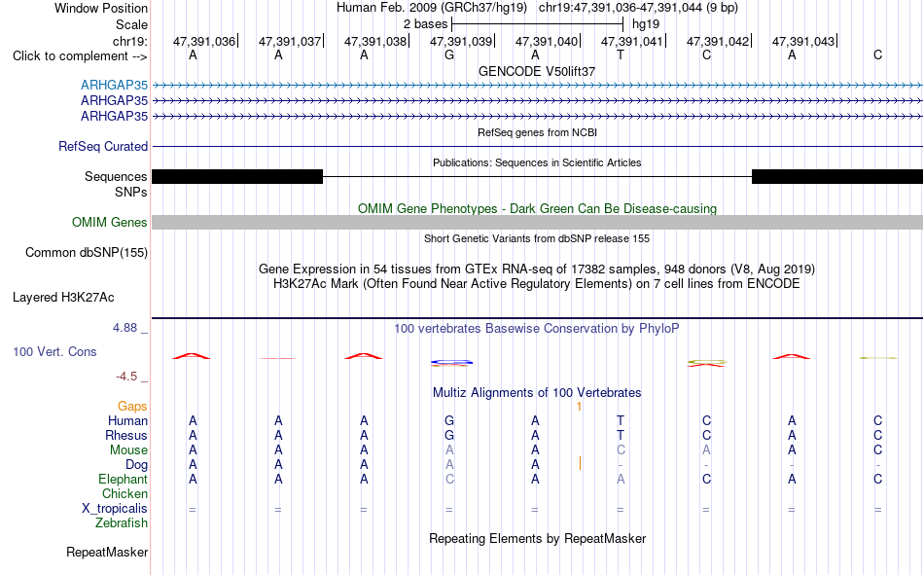This screenshot has width=924, height=575.
Task: Click the orange Gaps label
Action: pyautogui.click(x=132, y=407)
